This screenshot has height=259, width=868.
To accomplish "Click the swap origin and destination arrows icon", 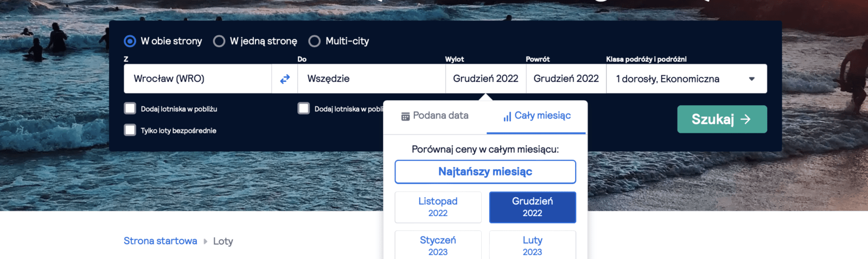I will click(285, 79).
